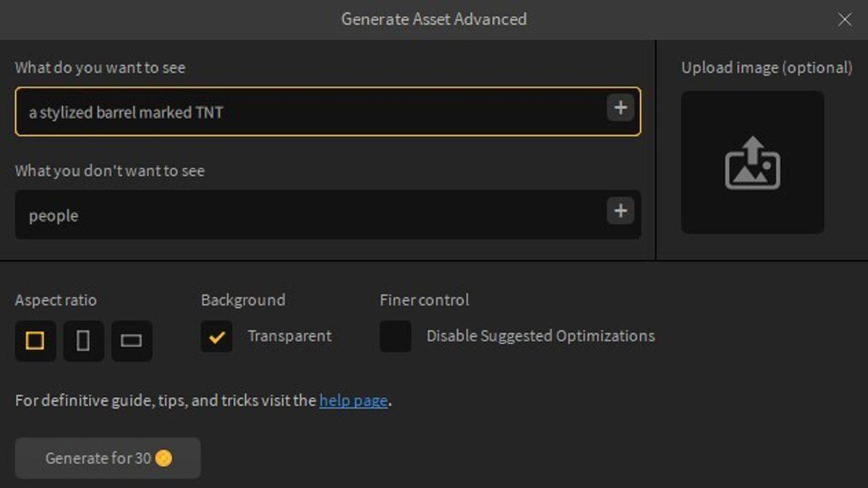Click the 'Generate Asset Advanced' title bar
868x488 pixels.
click(433, 20)
